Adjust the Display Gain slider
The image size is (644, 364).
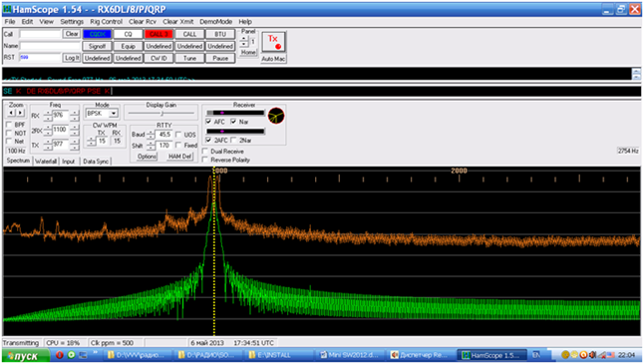[161, 113]
